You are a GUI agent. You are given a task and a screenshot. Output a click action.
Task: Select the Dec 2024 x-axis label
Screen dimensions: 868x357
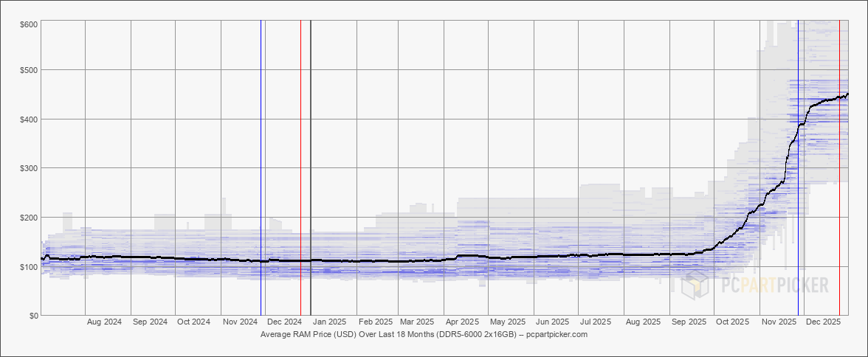pyautogui.click(x=284, y=322)
